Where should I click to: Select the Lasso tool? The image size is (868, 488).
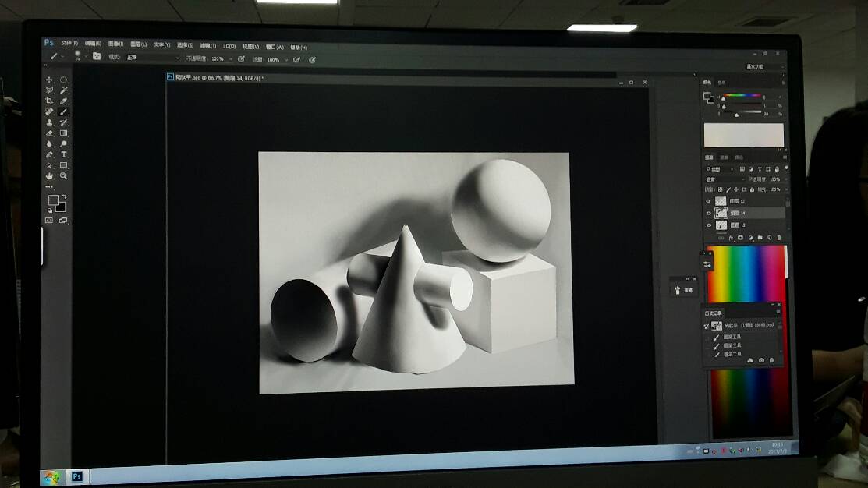pos(49,90)
